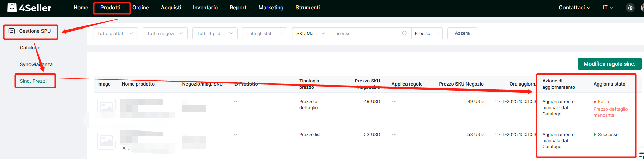Open the Preciso match mode dropdown
644x159 pixels.
(427, 33)
